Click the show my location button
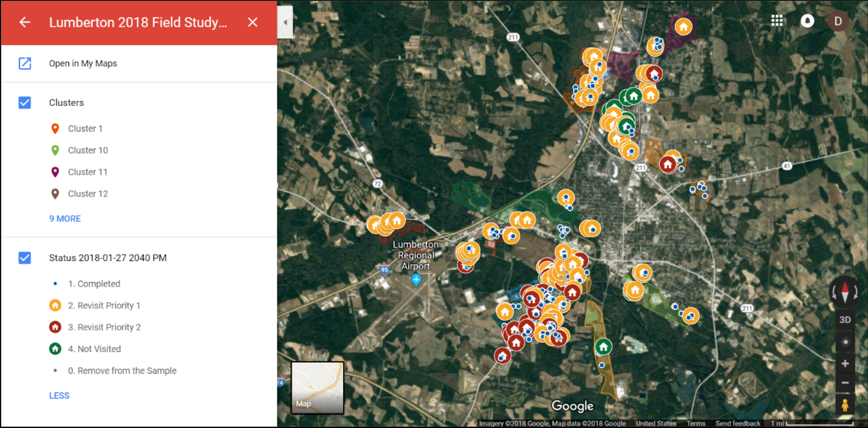 click(845, 342)
